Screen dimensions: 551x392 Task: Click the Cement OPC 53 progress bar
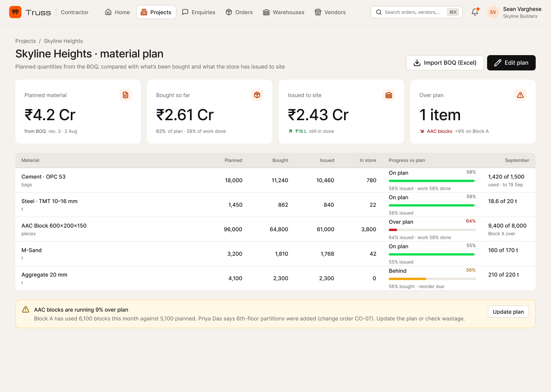tap(432, 181)
